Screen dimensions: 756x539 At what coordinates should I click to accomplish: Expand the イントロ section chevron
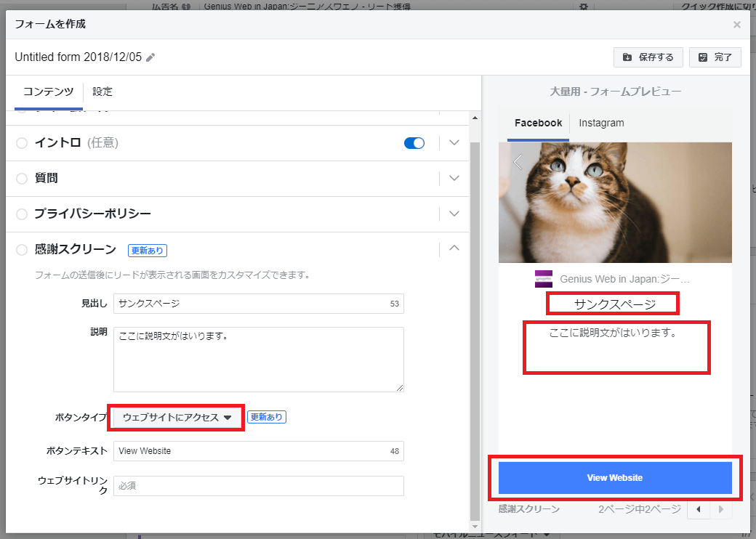(454, 143)
